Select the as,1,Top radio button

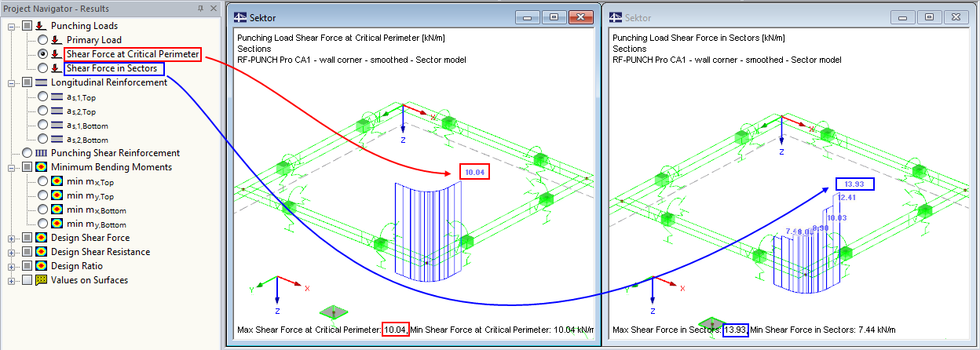[42, 97]
